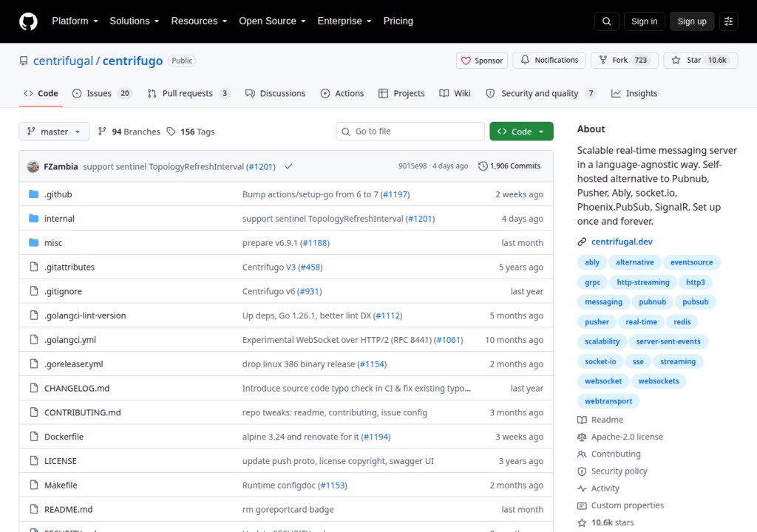Switch to the Wiki tab

click(455, 94)
